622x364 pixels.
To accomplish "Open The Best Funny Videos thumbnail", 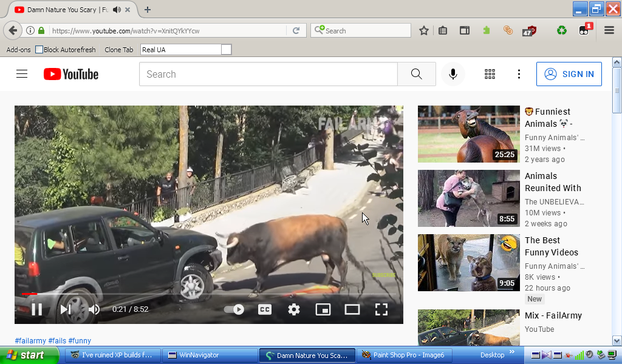I will click(x=468, y=263).
